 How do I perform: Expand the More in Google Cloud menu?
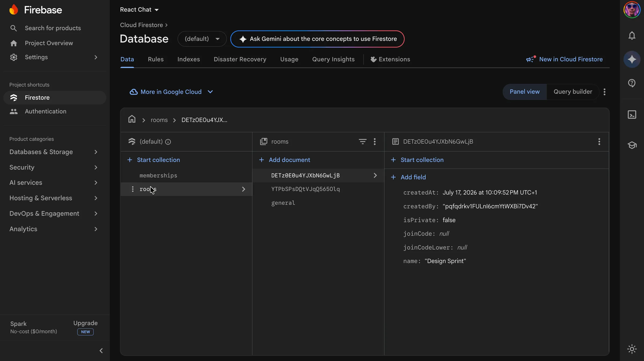click(171, 92)
